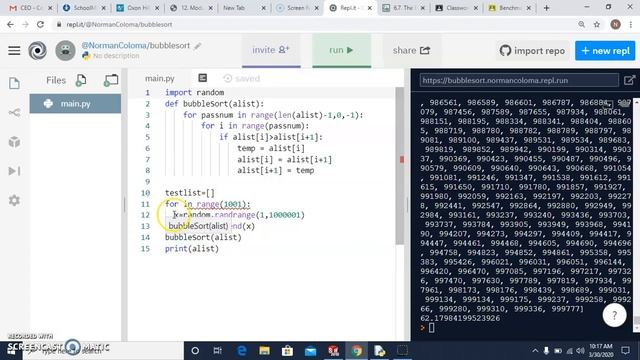Click the help question mark button
The width and height of the screenshot is (640, 360).
coord(614,315)
